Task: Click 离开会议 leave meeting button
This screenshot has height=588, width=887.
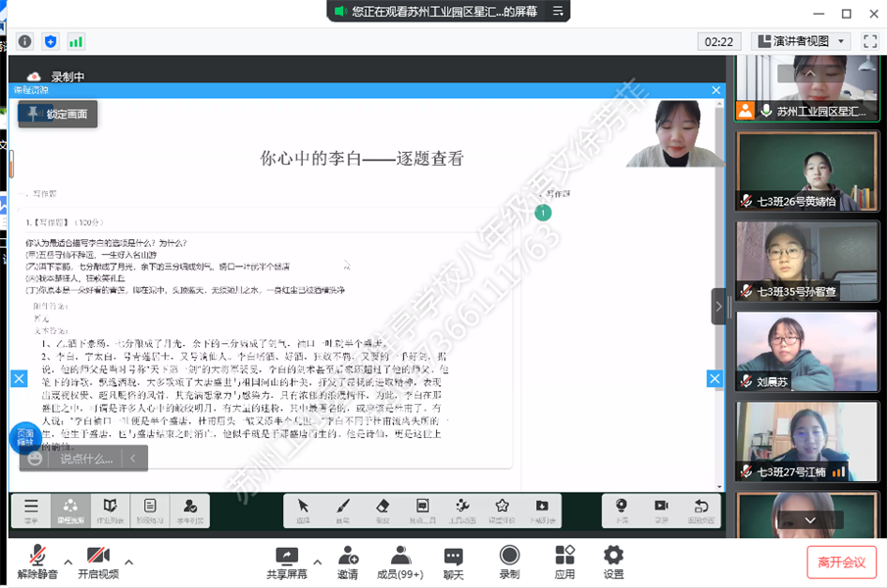Action: click(x=841, y=562)
